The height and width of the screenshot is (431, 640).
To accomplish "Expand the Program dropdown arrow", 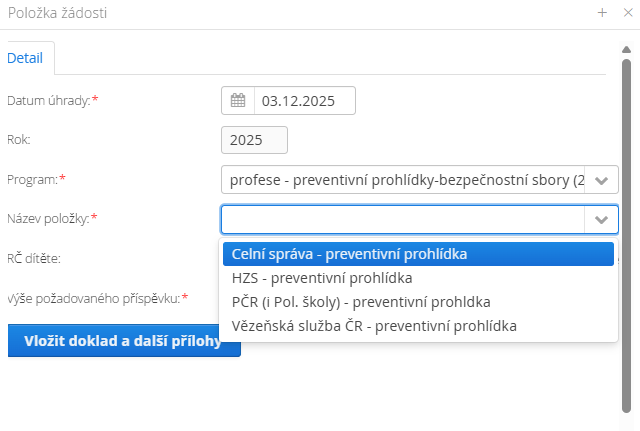I will pyautogui.click(x=601, y=180).
